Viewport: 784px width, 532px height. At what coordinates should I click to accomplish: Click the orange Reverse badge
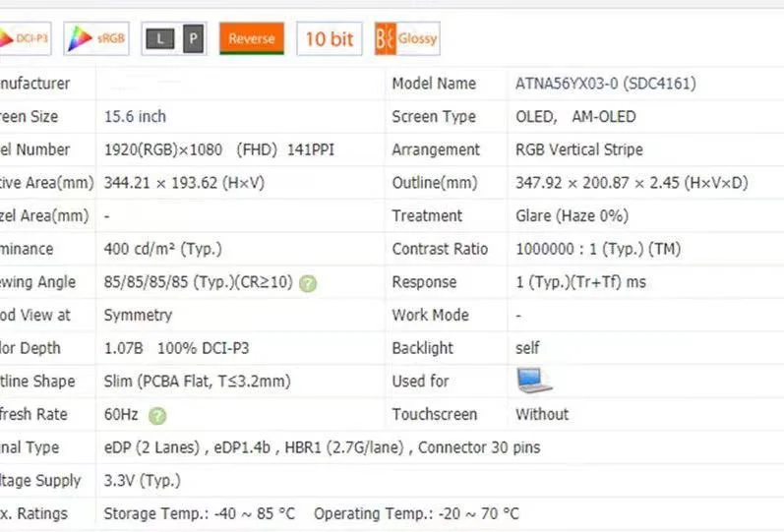pyautogui.click(x=252, y=38)
